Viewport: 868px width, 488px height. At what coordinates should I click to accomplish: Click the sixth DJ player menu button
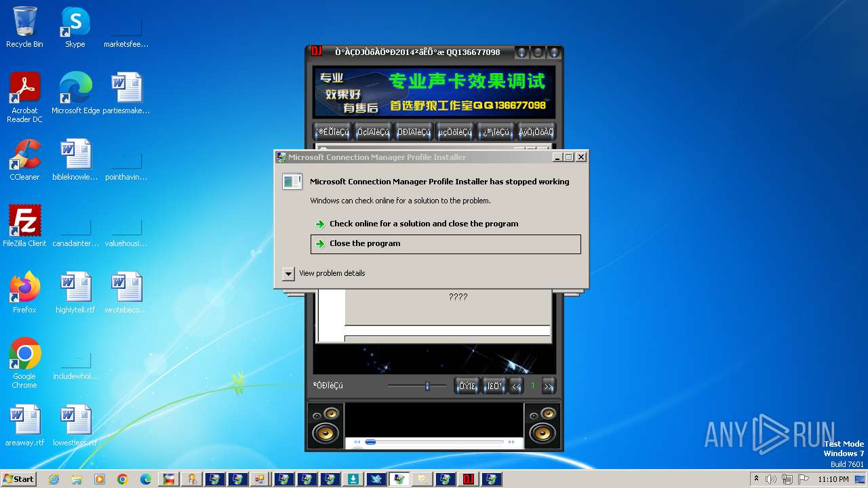536,132
